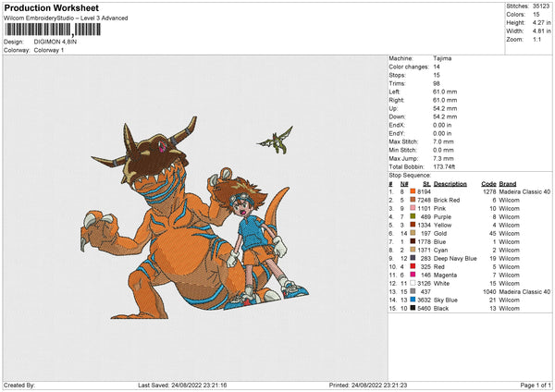Click the Created By label in the footer
Image resolution: width=555 pixels, height=392 pixels.
(x=19, y=385)
